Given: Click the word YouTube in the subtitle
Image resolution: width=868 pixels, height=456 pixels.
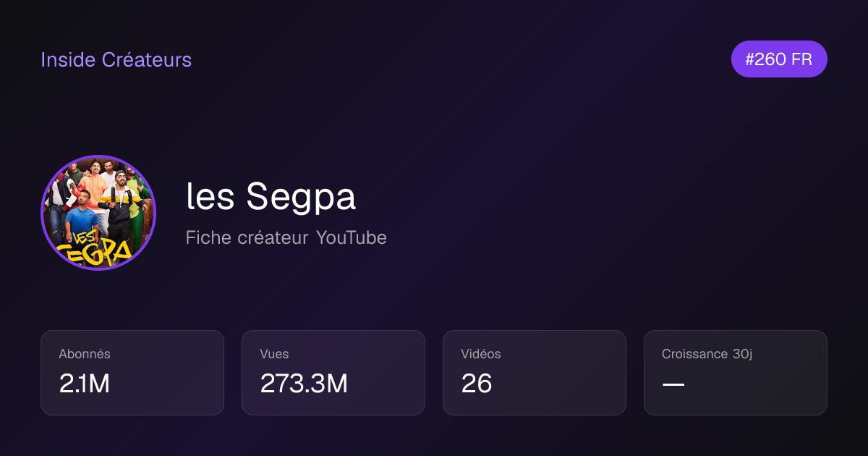Looking at the screenshot, I should pos(351,237).
